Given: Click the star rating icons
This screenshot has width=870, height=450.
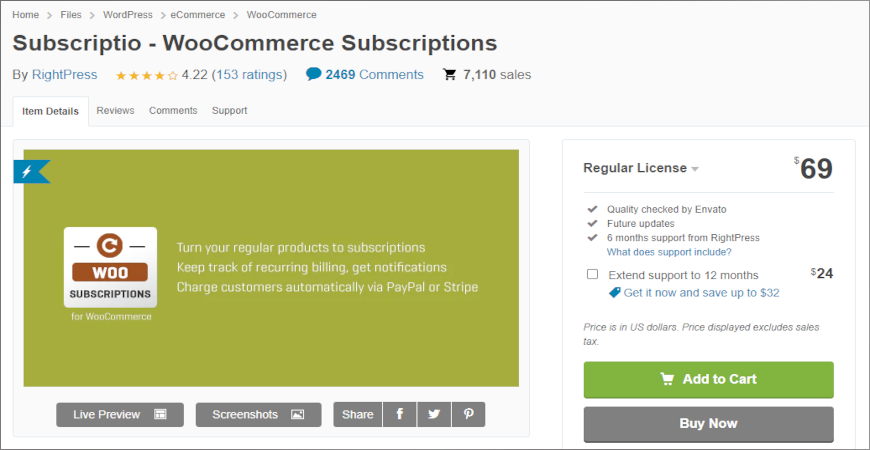Looking at the screenshot, I should tap(147, 75).
